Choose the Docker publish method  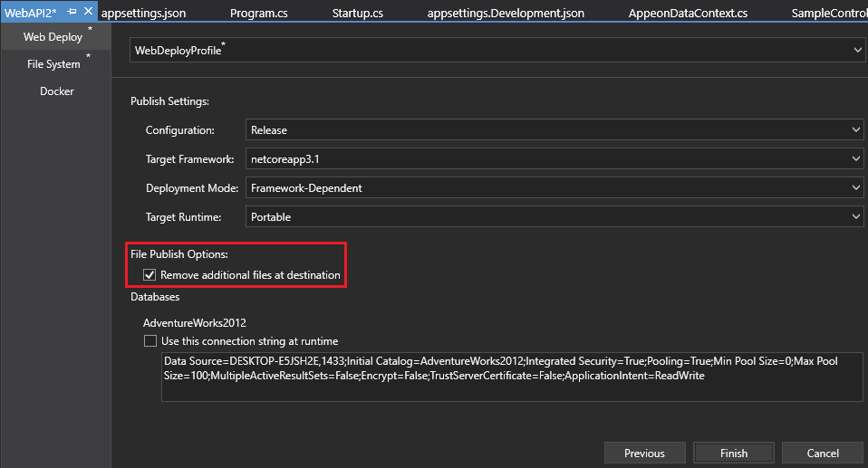[x=56, y=91]
